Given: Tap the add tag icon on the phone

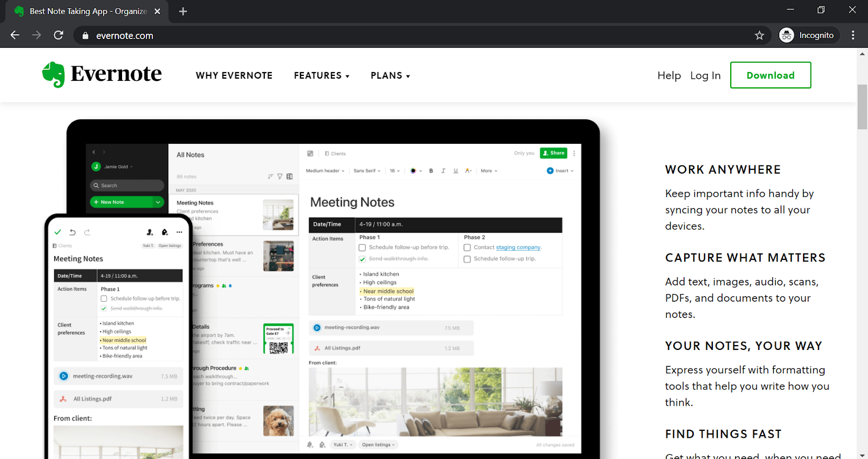Looking at the screenshot, I should [165, 232].
